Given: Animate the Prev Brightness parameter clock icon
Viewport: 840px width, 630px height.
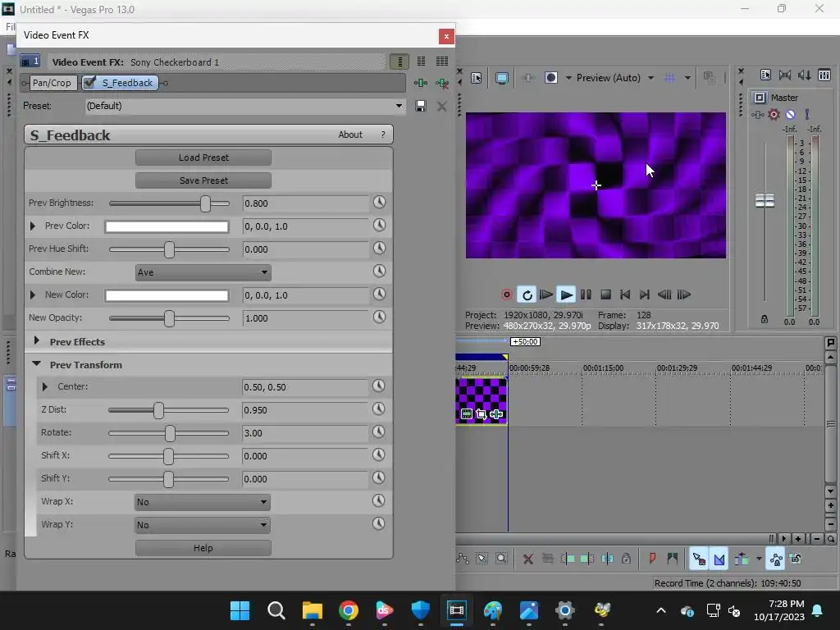Looking at the screenshot, I should (379, 202).
